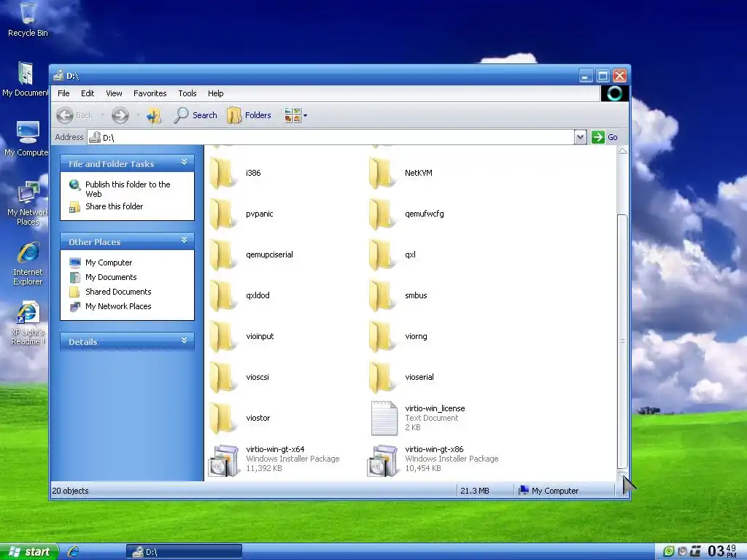Image resolution: width=747 pixels, height=560 pixels.
Task: Select the NetKVM folder icon
Action: coord(382,173)
